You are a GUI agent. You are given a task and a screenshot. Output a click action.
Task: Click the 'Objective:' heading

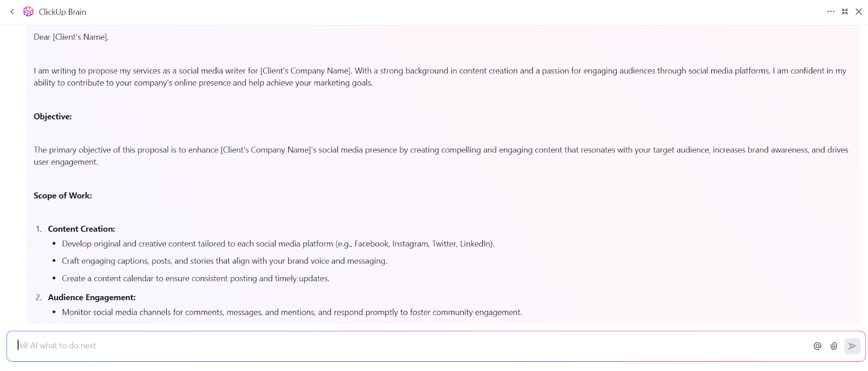(53, 117)
